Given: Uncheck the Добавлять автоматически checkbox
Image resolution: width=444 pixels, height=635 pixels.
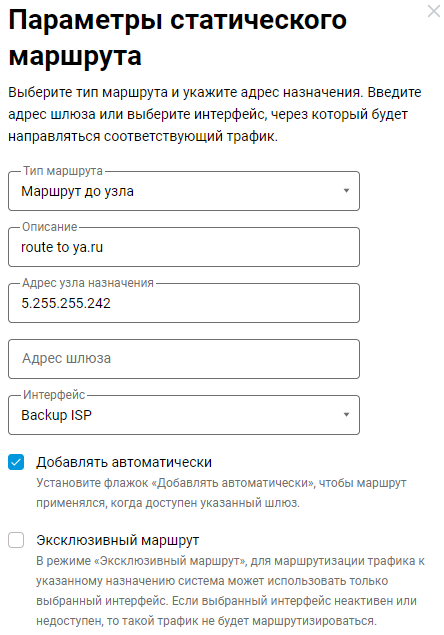Looking at the screenshot, I should point(16,462).
